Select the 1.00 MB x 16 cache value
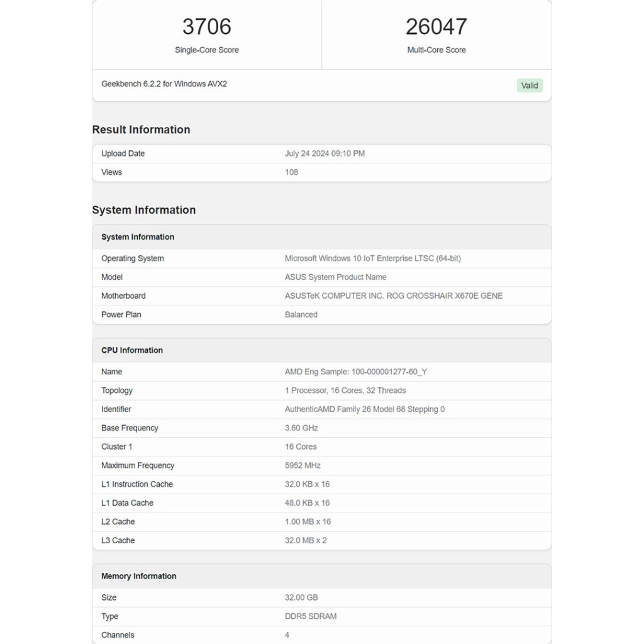Image resolution: width=644 pixels, height=644 pixels. click(308, 521)
